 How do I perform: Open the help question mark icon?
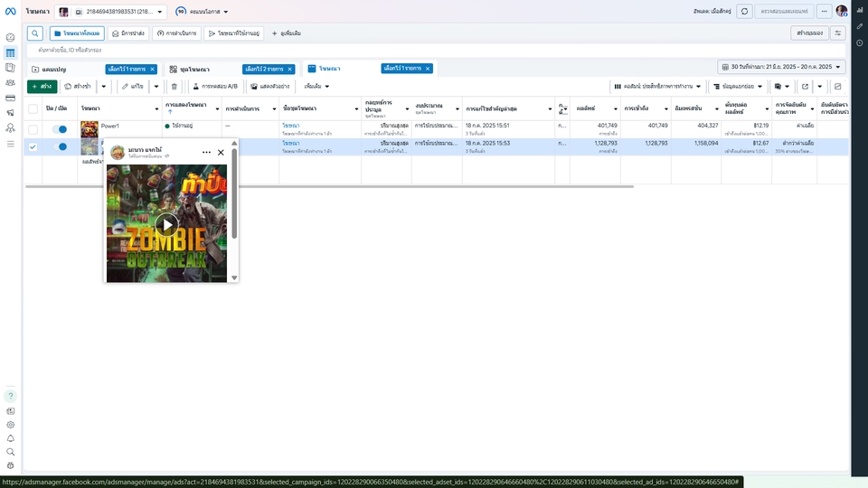(10, 396)
